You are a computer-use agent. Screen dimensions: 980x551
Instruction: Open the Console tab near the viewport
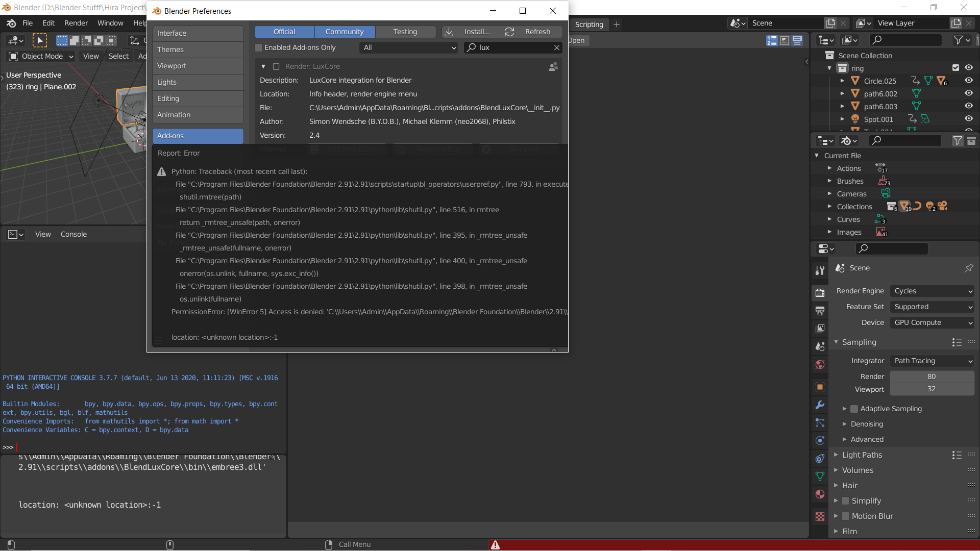tap(73, 234)
